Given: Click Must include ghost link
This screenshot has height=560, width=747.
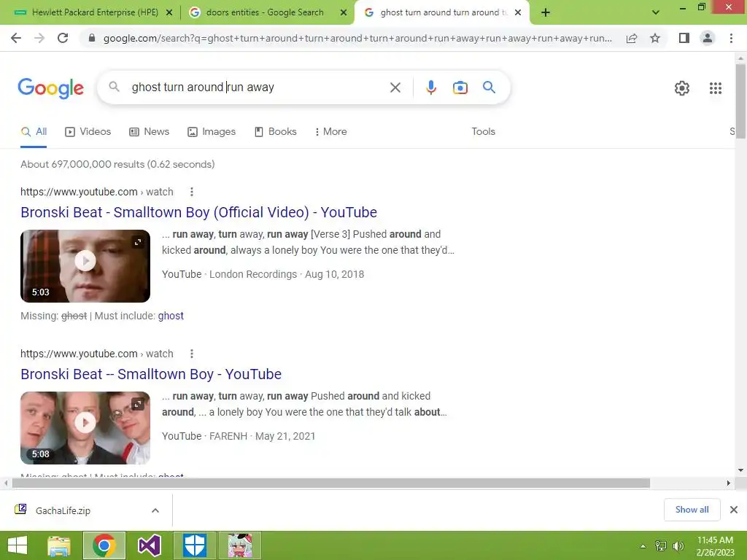Looking at the screenshot, I should pyautogui.click(x=171, y=316).
